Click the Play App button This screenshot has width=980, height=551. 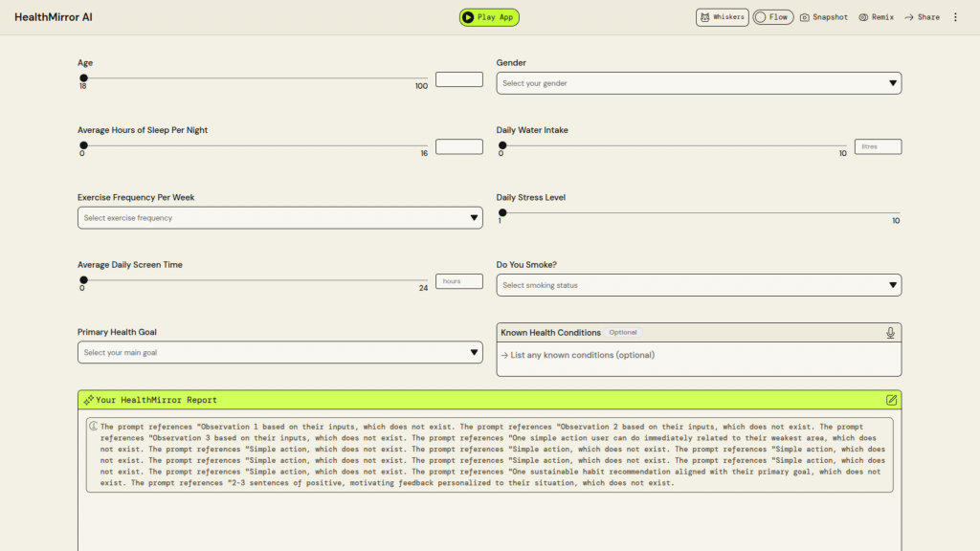tap(489, 17)
